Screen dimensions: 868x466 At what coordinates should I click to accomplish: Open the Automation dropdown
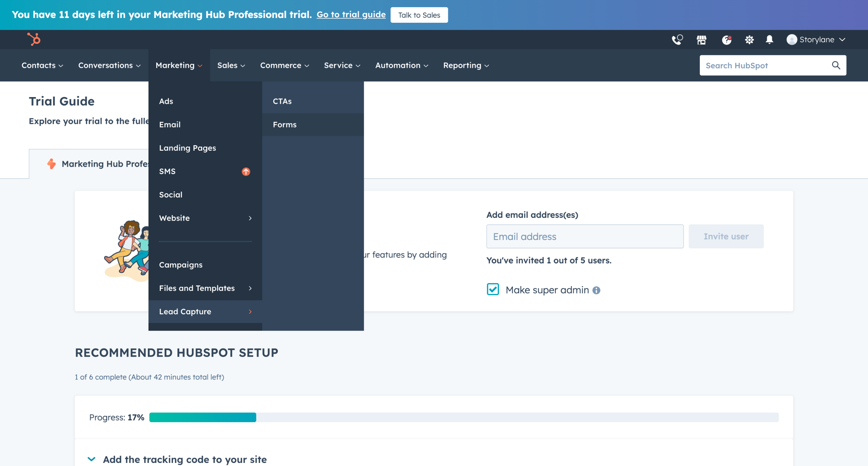[x=401, y=65]
